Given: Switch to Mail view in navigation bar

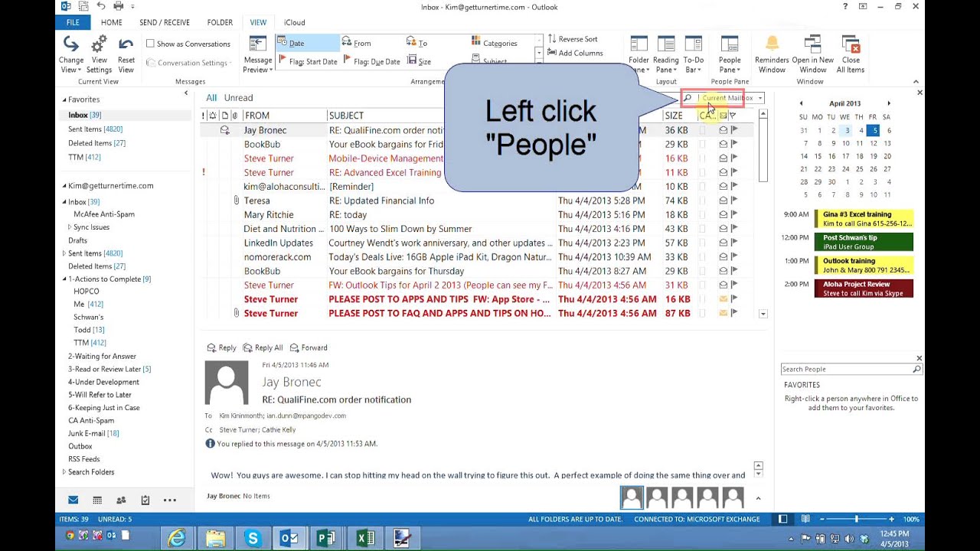Looking at the screenshot, I should tap(73, 500).
